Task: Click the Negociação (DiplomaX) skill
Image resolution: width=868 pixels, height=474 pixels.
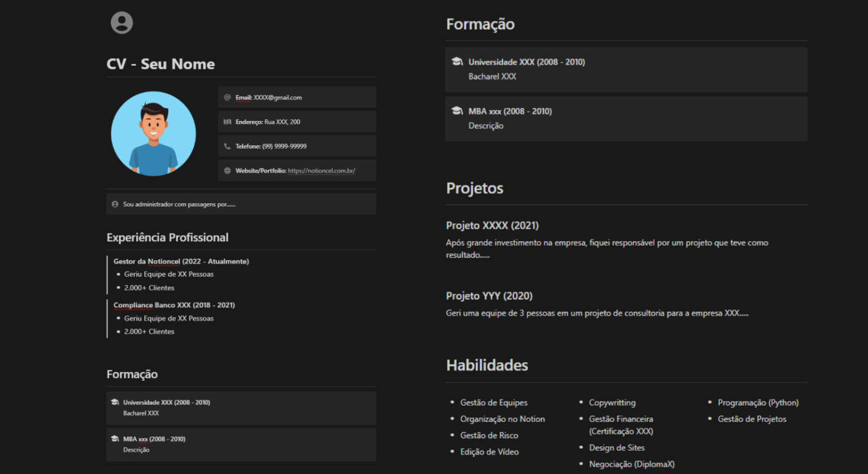Action: (632, 464)
